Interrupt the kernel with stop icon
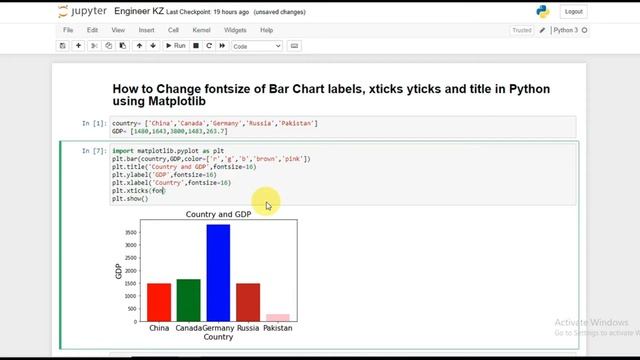This screenshot has height=360, width=640. pos(196,46)
